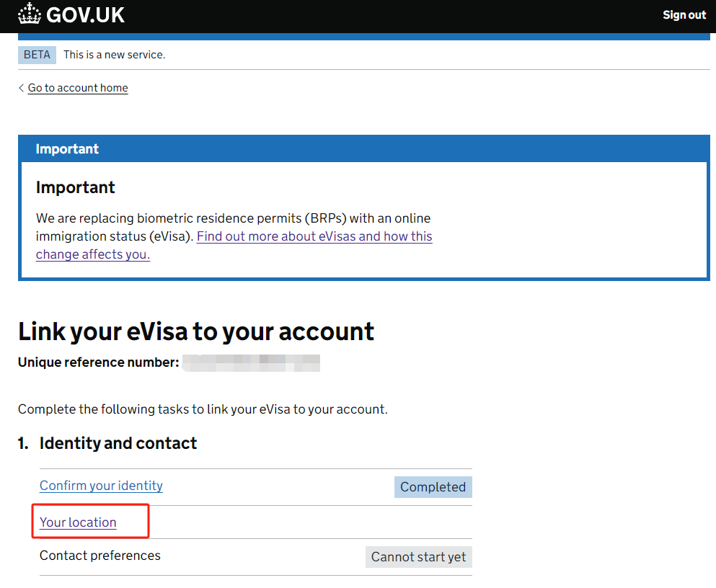Select the bold Important heading in the notice
716x588 pixels.
tap(75, 187)
